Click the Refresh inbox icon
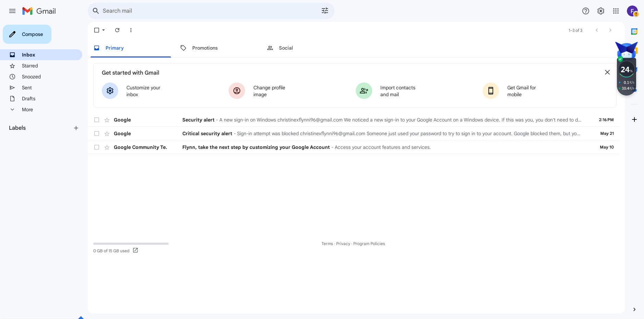Screen dimensions: 644x319 (x=117, y=30)
